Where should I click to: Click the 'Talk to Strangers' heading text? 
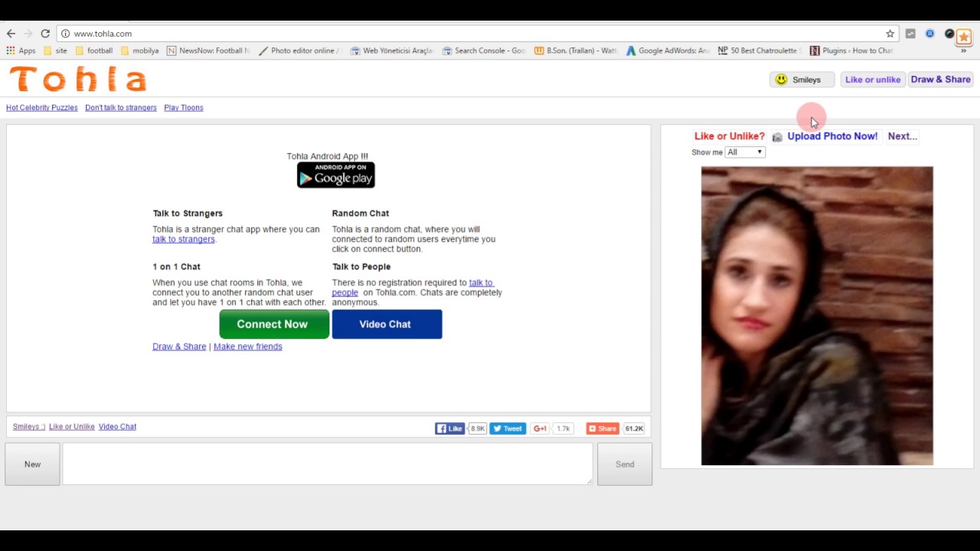pos(188,214)
